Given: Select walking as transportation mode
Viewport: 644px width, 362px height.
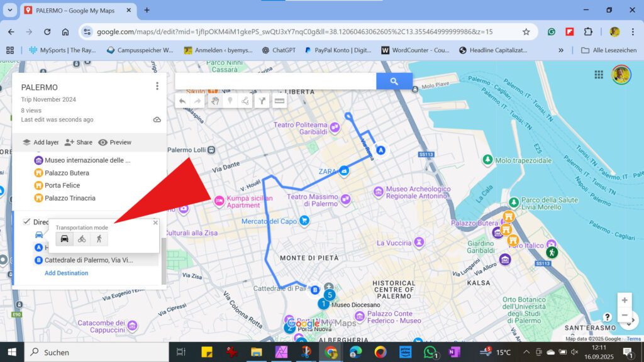Looking at the screenshot, I should pos(99,238).
